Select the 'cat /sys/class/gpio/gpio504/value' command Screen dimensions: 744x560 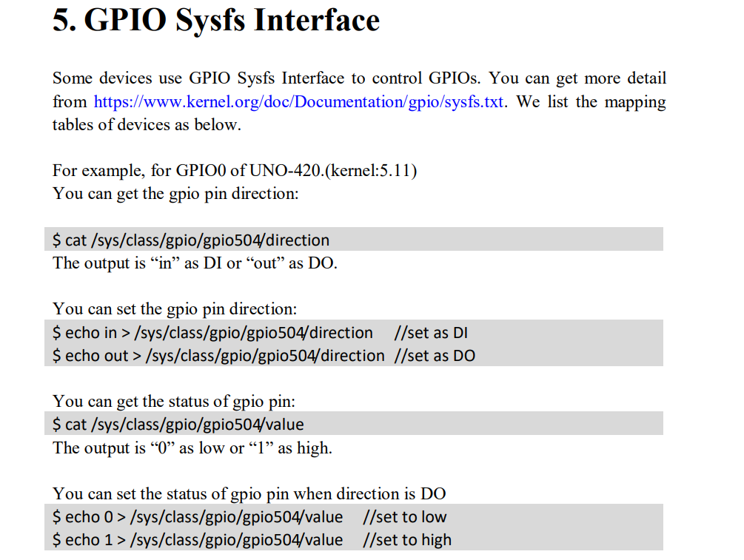(x=178, y=423)
